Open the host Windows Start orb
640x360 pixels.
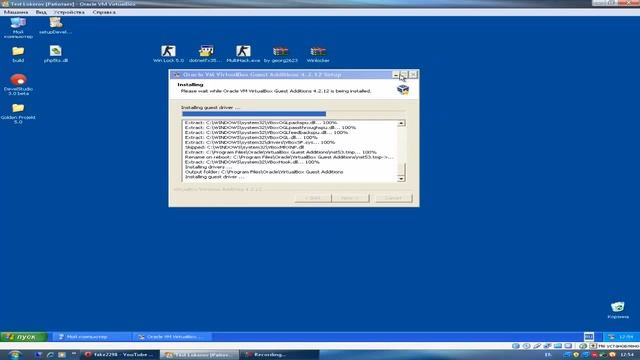(15, 355)
